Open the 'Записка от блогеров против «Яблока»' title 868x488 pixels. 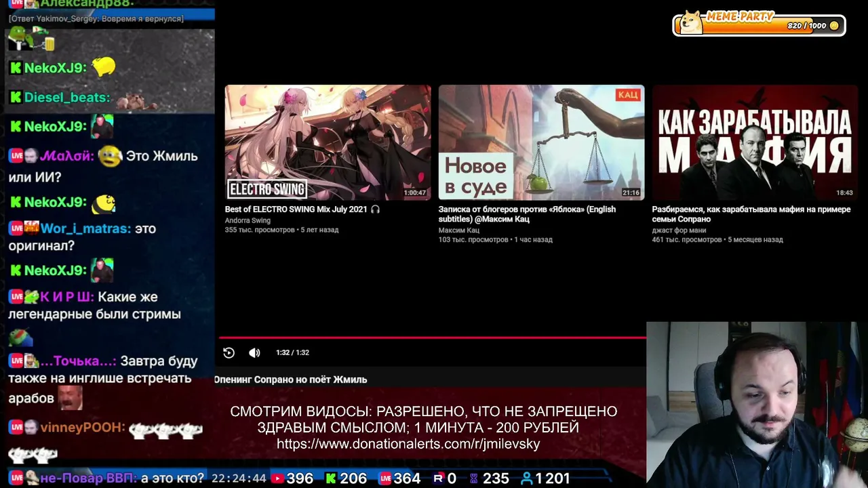click(527, 214)
